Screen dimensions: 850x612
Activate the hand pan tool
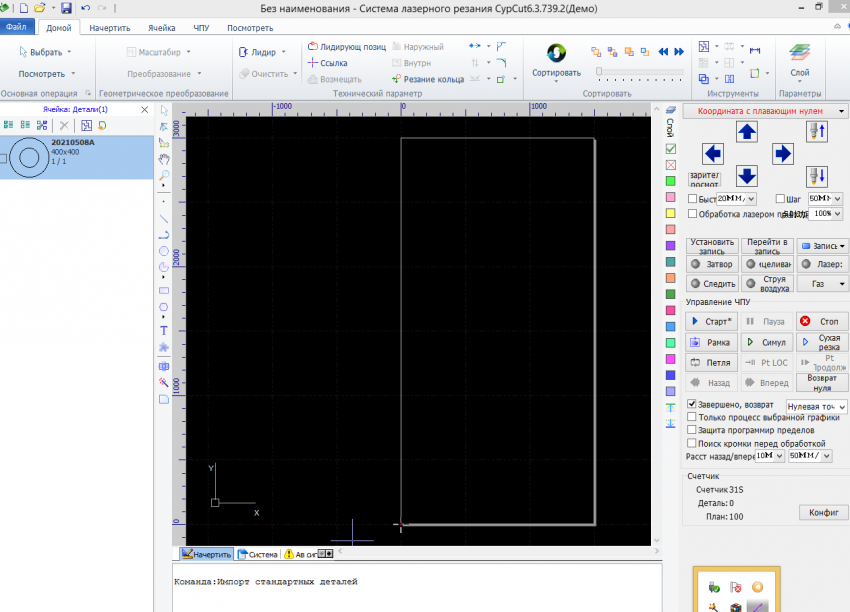coord(164,159)
